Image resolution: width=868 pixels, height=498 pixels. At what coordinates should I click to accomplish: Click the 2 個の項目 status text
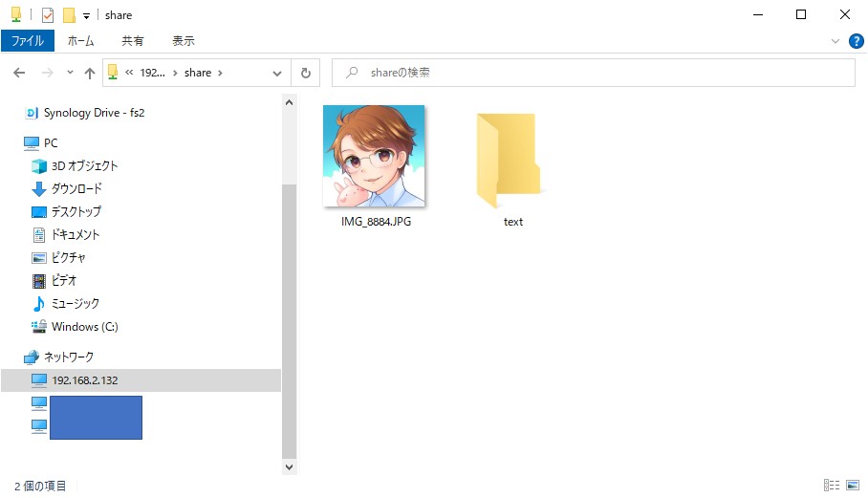(x=40, y=486)
